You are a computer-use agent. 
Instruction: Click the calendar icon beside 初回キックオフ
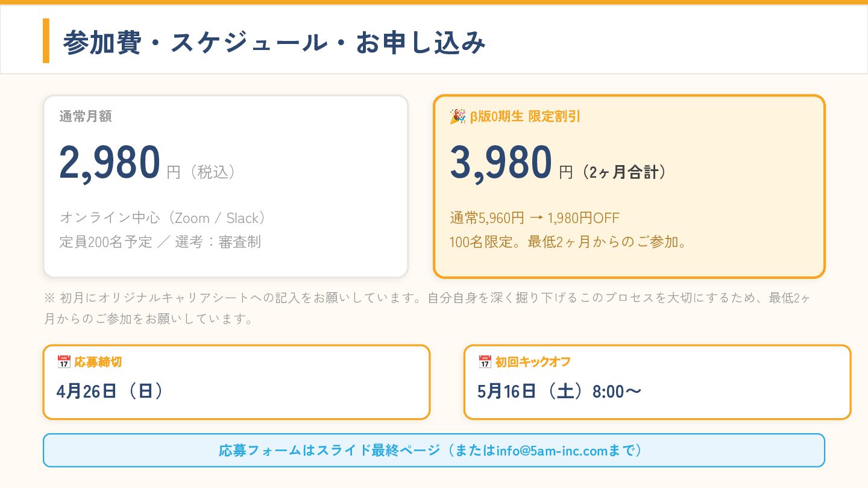pos(485,362)
